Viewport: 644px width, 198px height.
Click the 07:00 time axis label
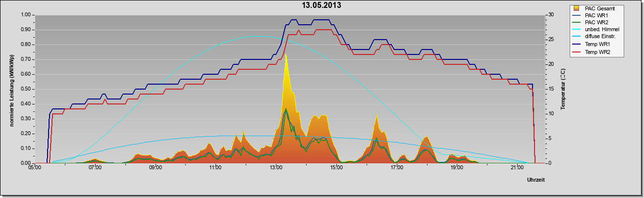95,168
